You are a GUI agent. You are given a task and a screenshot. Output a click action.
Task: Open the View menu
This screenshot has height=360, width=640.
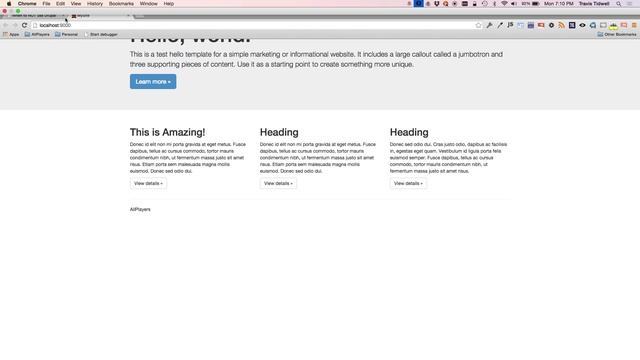point(76,4)
